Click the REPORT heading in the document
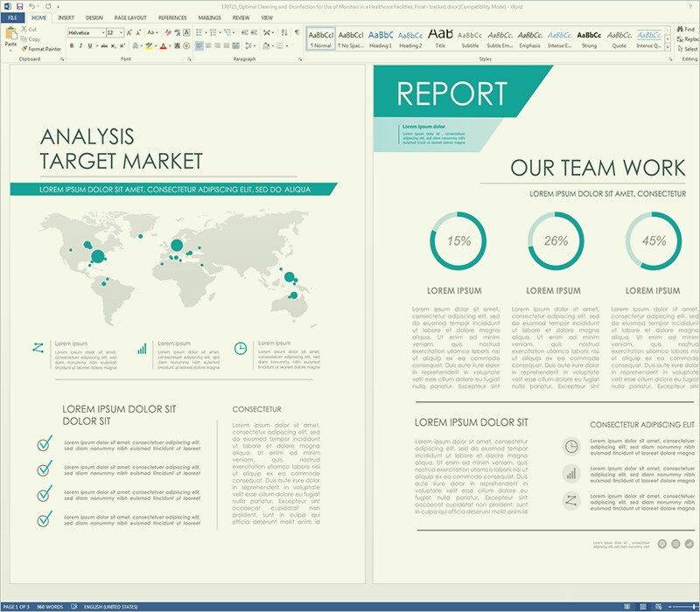 (x=451, y=94)
